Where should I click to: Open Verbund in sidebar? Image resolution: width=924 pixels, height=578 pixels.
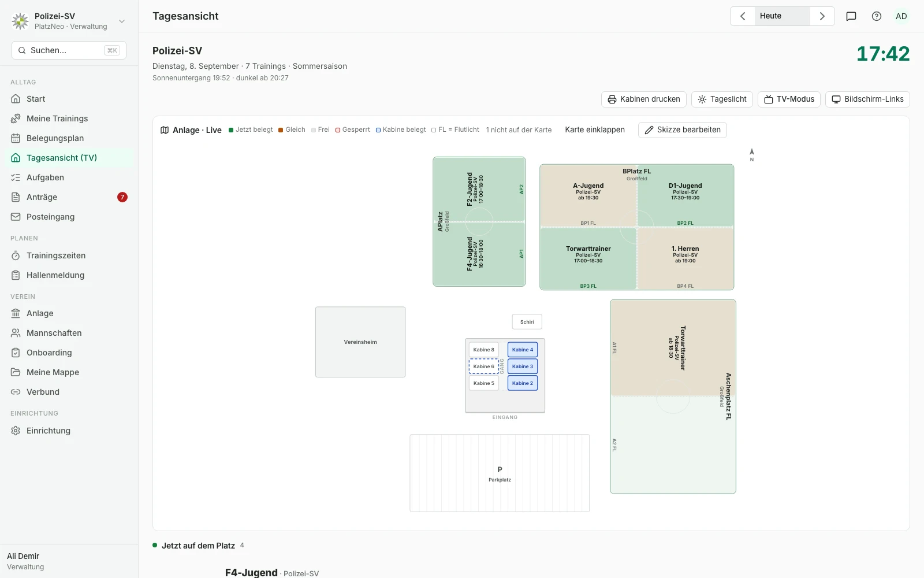(x=69, y=392)
